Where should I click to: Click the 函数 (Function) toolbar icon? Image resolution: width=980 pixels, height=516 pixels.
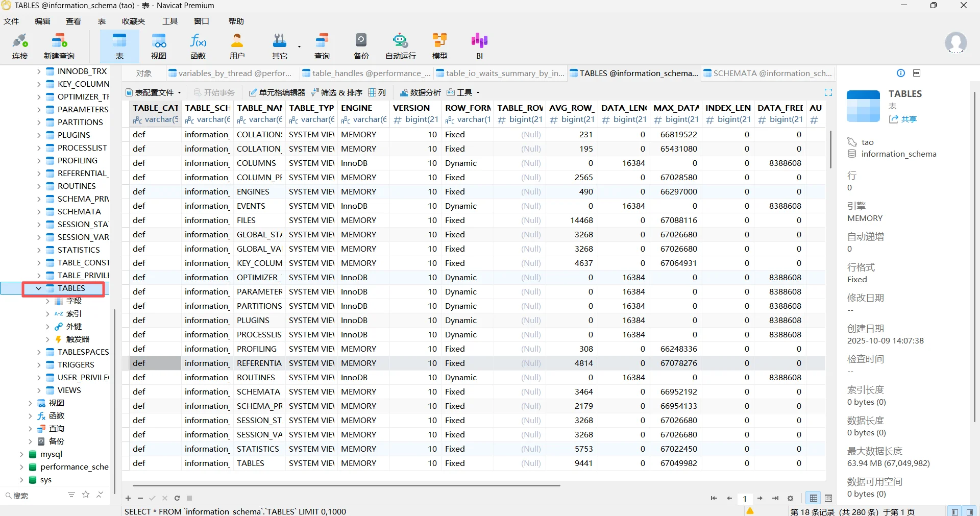(x=198, y=46)
